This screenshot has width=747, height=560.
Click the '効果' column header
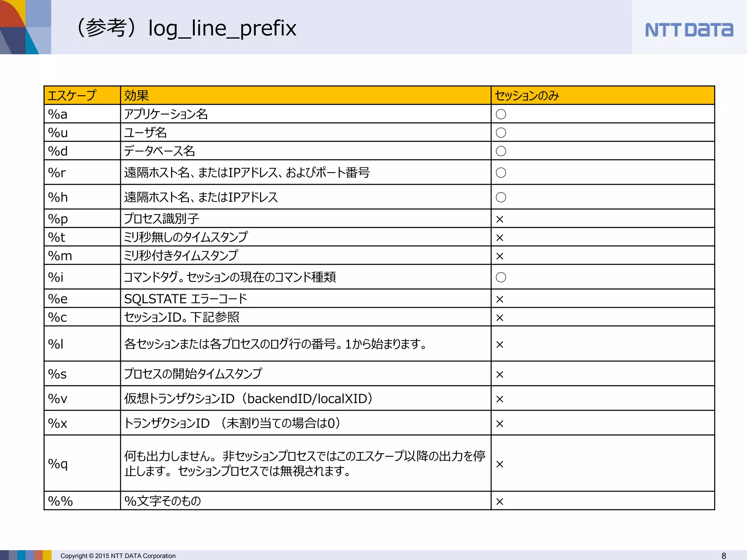306,96
